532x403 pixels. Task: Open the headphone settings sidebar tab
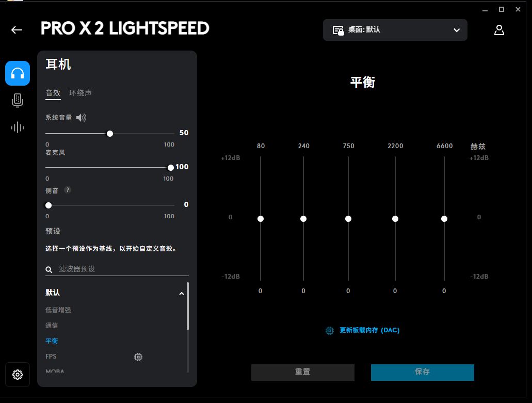[x=18, y=73]
